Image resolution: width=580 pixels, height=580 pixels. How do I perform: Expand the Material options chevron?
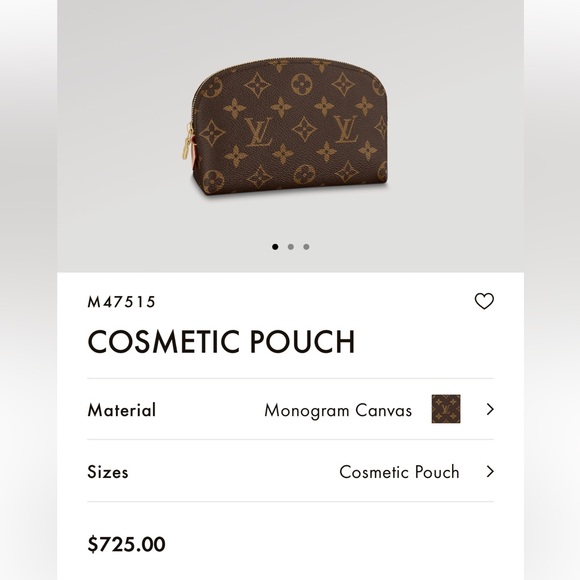(x=490, y=409)
